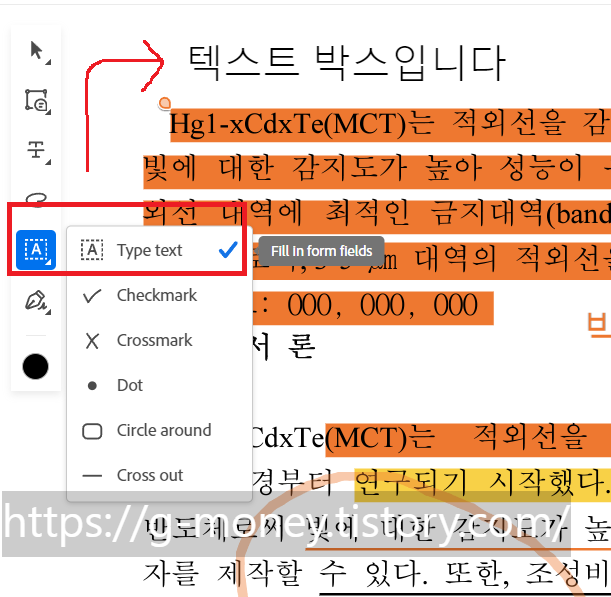
Task: Open the black color swatch
Action: 35,367
